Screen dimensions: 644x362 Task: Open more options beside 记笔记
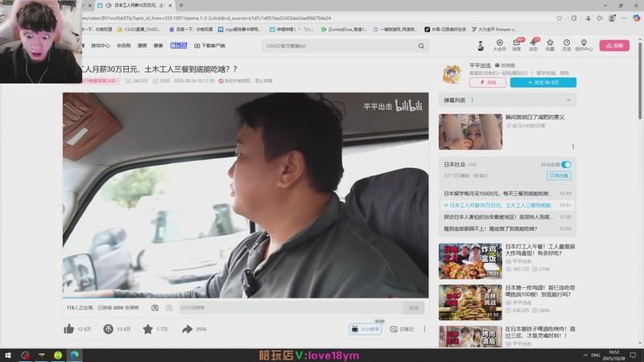pyautogui.click(x=424, y=329)
